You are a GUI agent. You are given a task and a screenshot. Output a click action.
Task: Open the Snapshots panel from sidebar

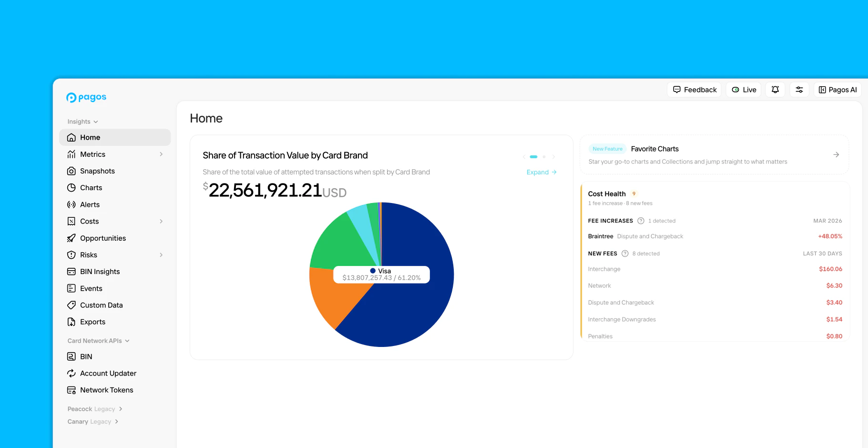pyautogui.click(x=97, y=171)
